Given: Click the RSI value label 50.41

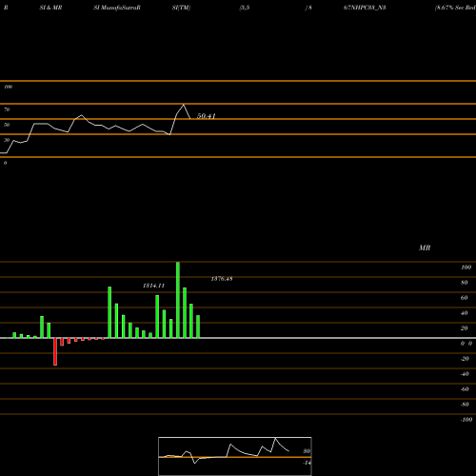Looking at the screenshot, I should point(207,116).
